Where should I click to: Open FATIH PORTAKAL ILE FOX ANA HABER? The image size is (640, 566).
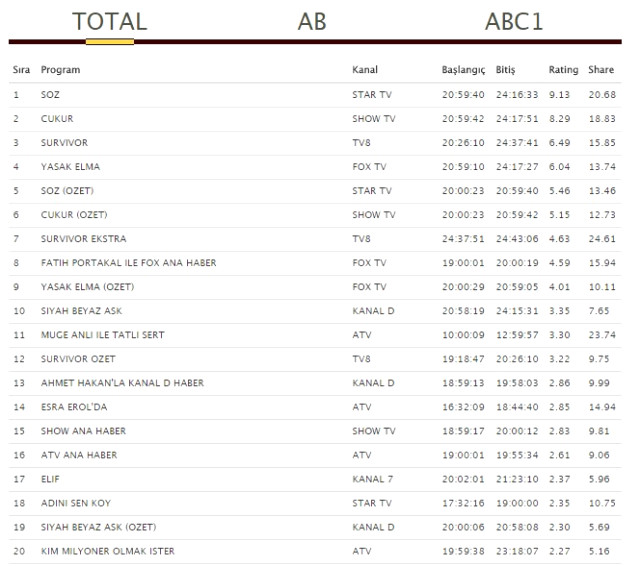pos(128,263)
